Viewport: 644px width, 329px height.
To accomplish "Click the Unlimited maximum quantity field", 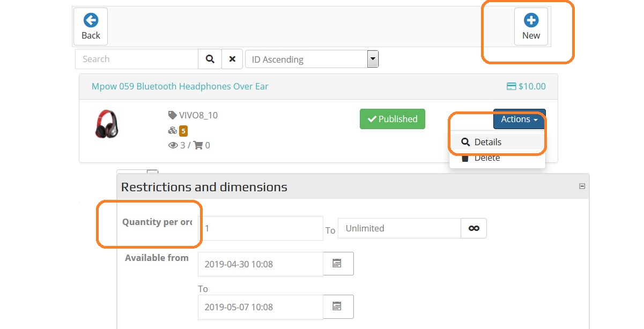I will [x=399, y=228].
